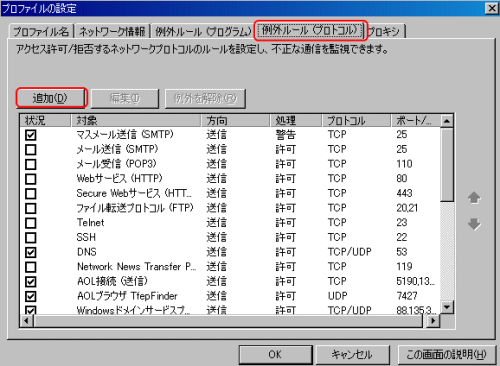Open the 例外ルール (プログラム) tab
Image resolution: width=500 pixels, height=366 pixels.
coord(203,31)
